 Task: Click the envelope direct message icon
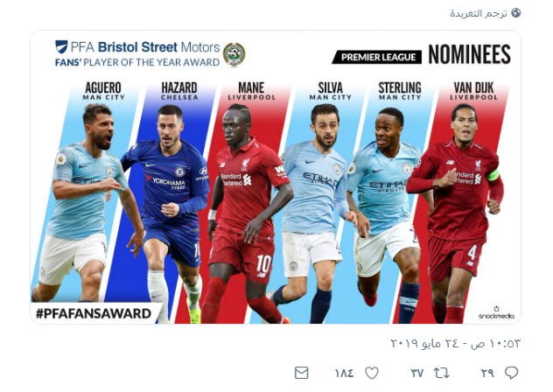pyautogui.click(x=302, y=373)
